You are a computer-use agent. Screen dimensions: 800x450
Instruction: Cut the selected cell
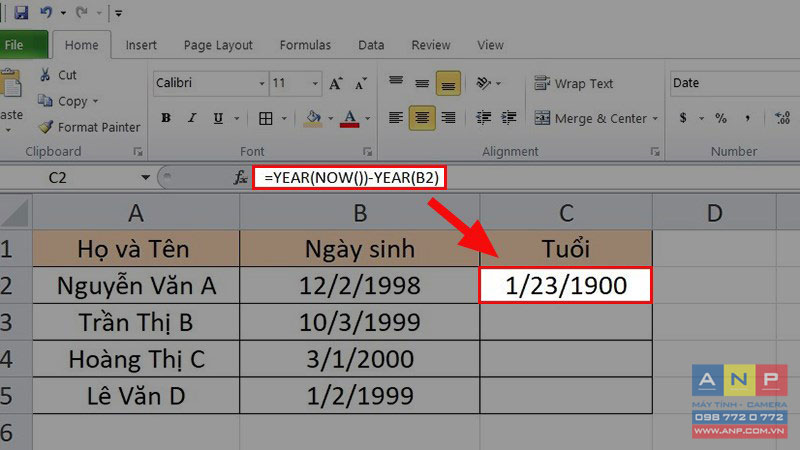58,75
